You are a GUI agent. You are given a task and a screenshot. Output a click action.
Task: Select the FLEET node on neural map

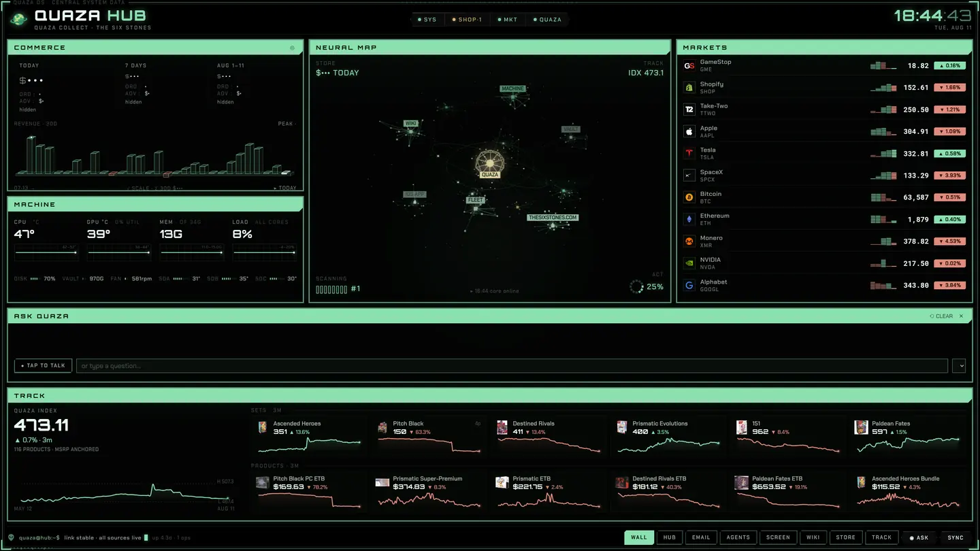pos(475,201)
